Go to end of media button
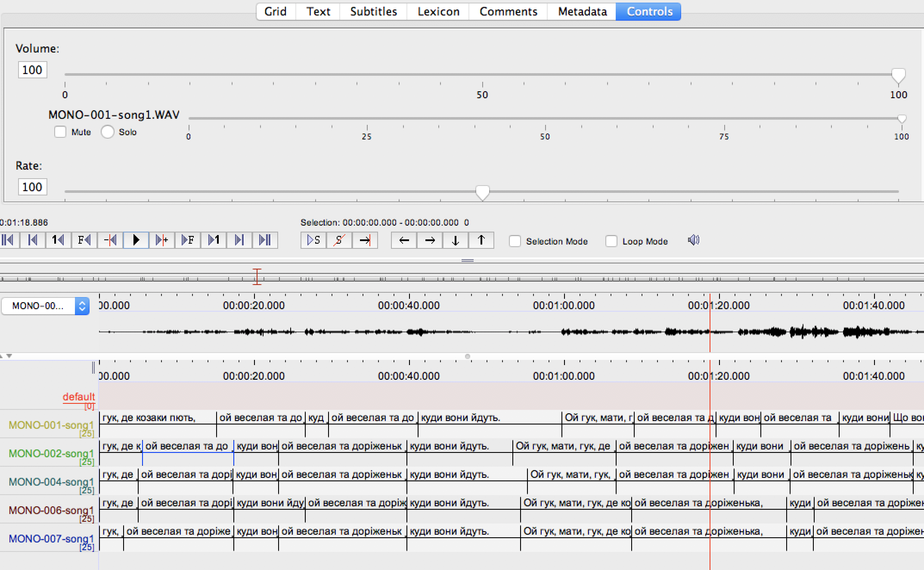Screen dimensions: 924x570 [x=265, y=240]
